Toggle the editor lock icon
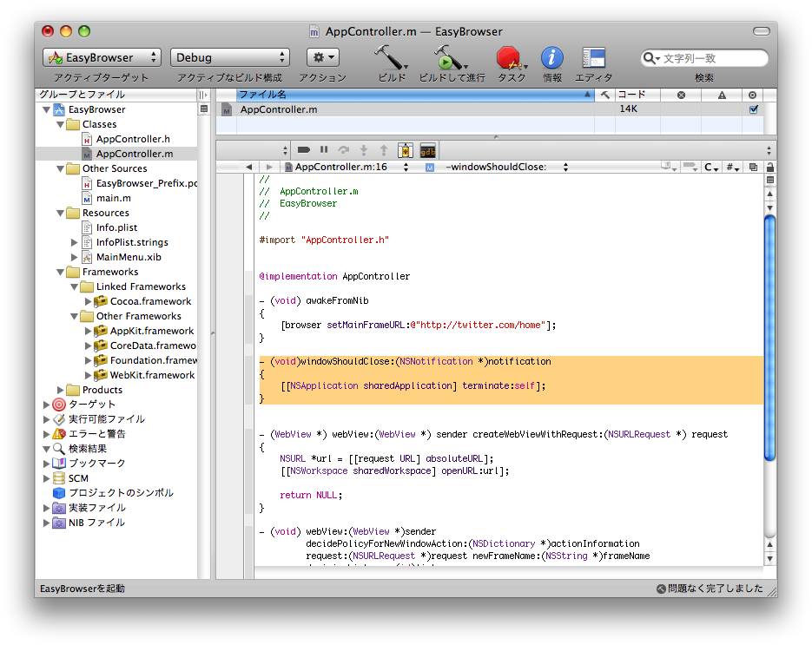The width and height of the screenshot is (812, 645). tap(770, 167)
